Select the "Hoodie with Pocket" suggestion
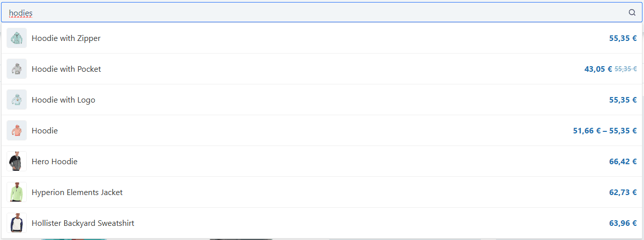This screenshot has height=240, width=644. tap(66, 69)
